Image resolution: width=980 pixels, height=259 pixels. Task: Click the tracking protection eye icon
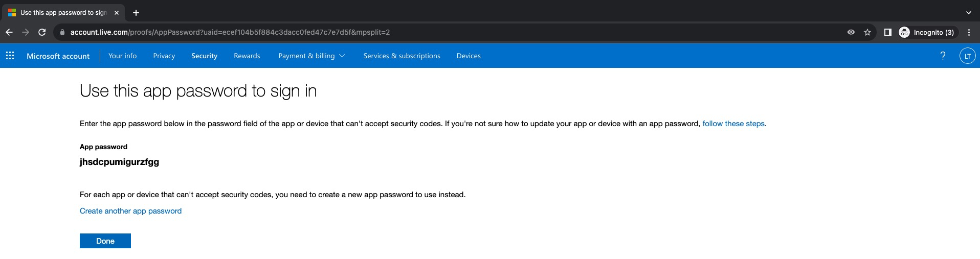pos(851,32)
